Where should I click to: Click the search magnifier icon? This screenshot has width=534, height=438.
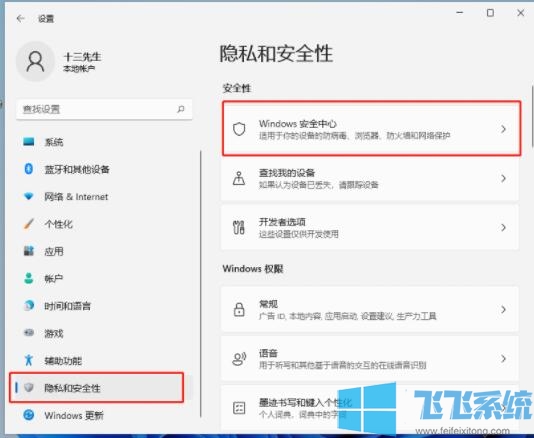pos(181,109)
